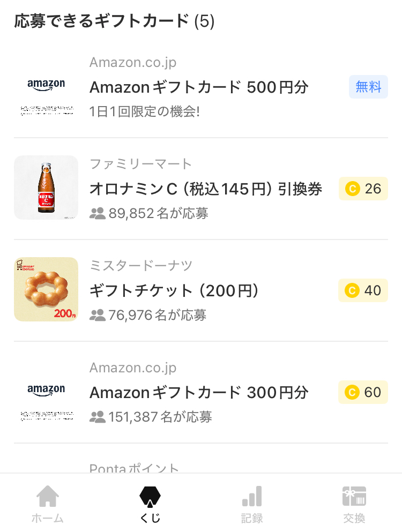Image resolution: width=402 pixels, height=532 pixels.
Task: Open the ホーム house icon
Action: tap(48, 497)
